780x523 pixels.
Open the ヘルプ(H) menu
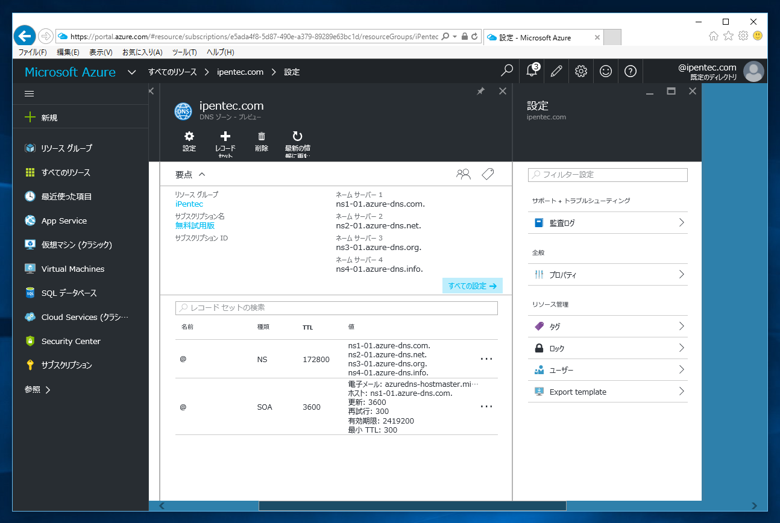(220, 52)
